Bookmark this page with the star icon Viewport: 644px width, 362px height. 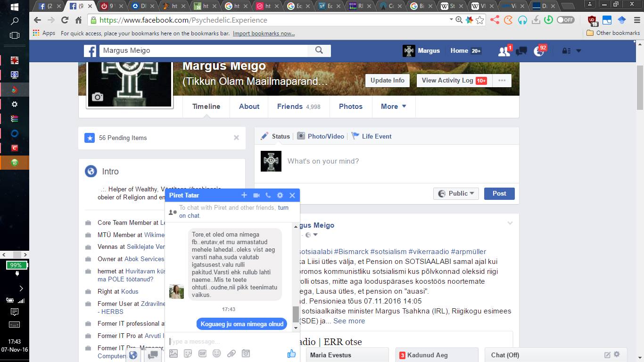[480, 20]
